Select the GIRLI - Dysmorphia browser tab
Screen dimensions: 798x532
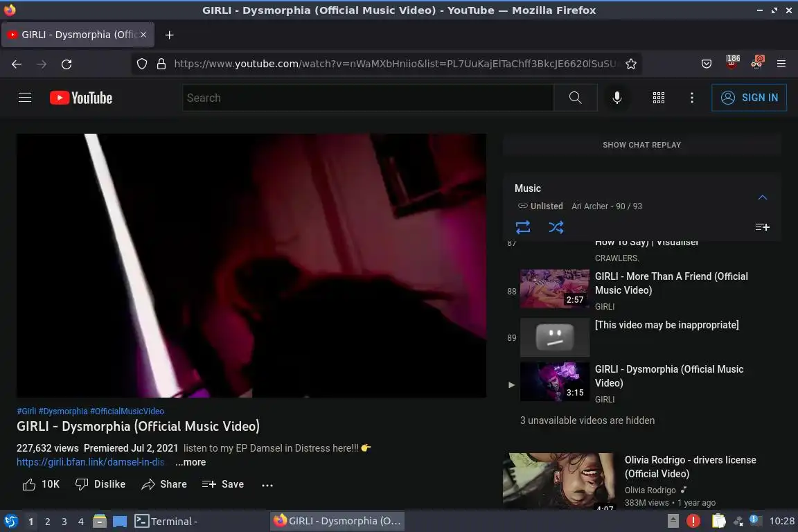pos(78,35)
